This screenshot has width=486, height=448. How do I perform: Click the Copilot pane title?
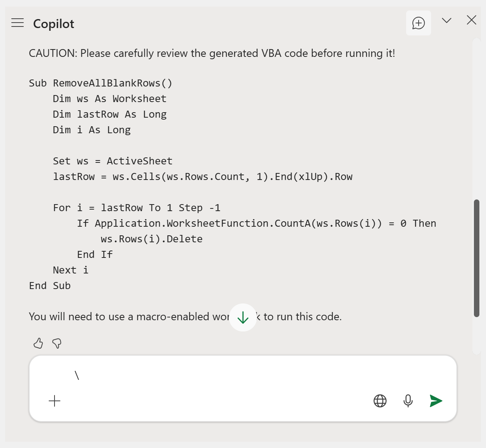(54, 24)
